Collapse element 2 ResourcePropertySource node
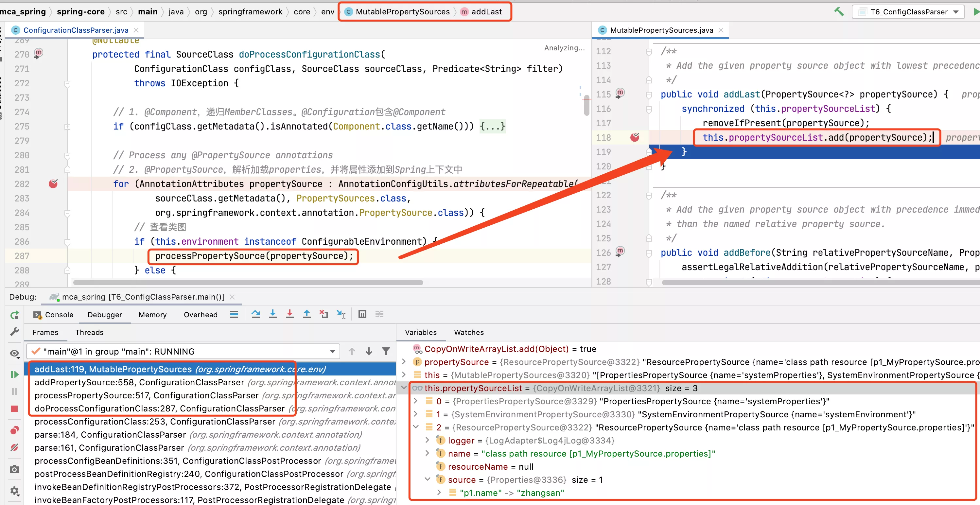 [x=416, y=427]
